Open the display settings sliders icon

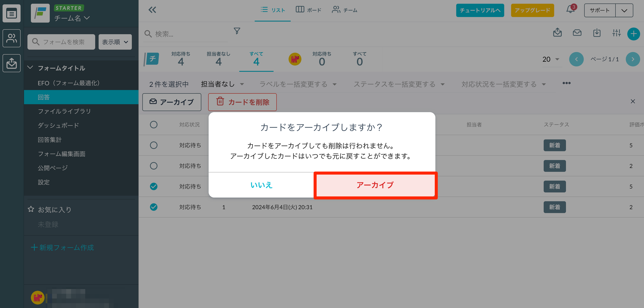coord(616,33)
